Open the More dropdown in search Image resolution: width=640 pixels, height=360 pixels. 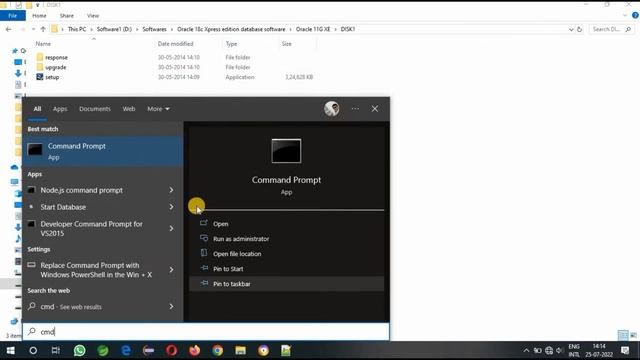(x=158, y=109)
